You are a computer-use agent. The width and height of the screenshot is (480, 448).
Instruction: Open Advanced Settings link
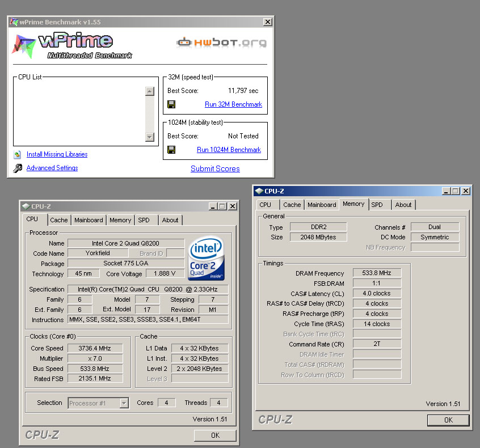tap(52, 168)
